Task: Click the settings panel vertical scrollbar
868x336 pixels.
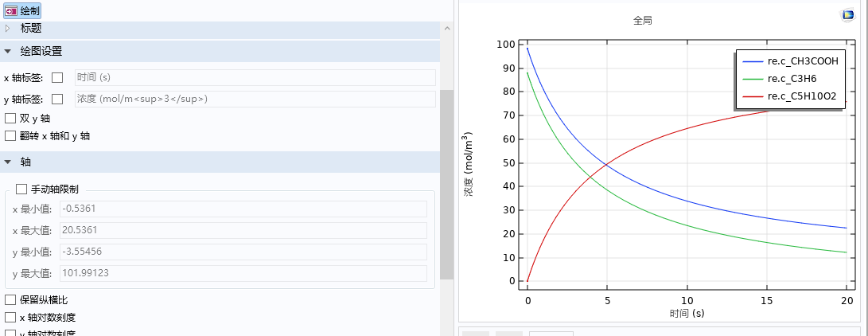Action: [x=446, y=183]
